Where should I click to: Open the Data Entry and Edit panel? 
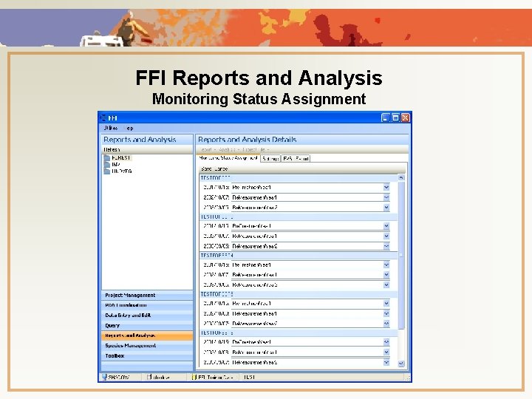point(147,316)
